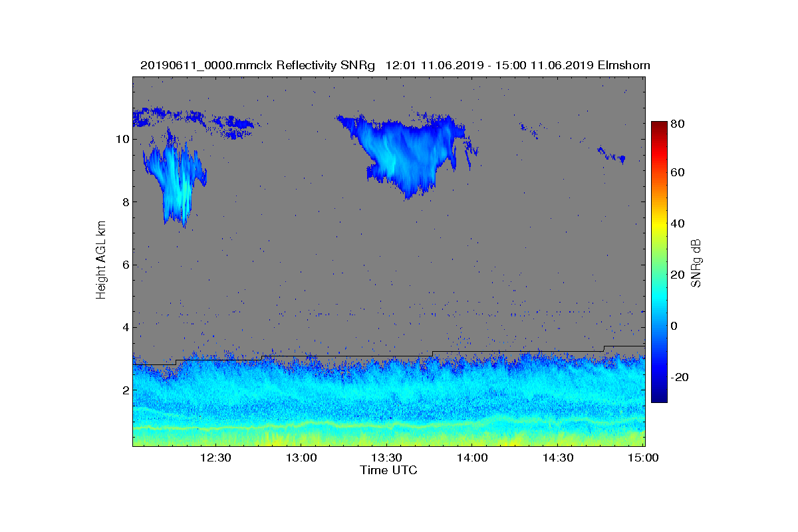The height and width of the screenshot is (532, 798).
Task: Click the 'SNRg dB' colorbar label
Action: point(696,263)
